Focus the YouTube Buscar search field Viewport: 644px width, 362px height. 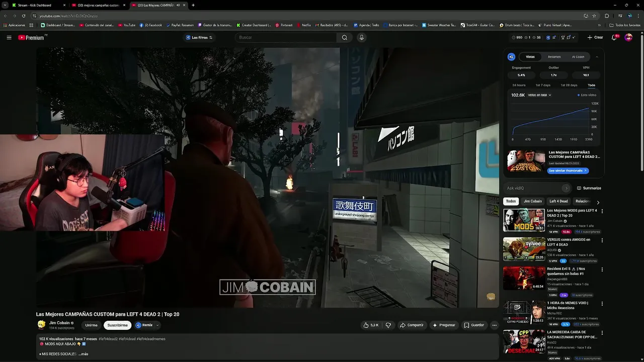(286, 37)
